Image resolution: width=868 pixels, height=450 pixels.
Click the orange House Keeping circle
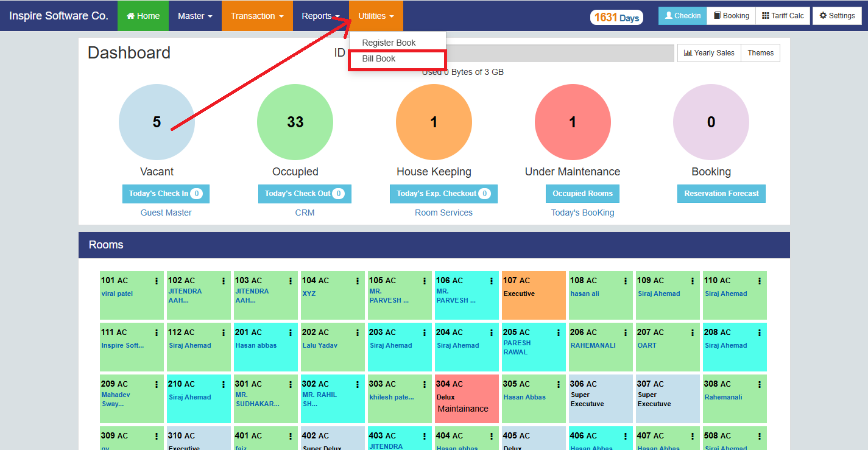coord(434,122)
